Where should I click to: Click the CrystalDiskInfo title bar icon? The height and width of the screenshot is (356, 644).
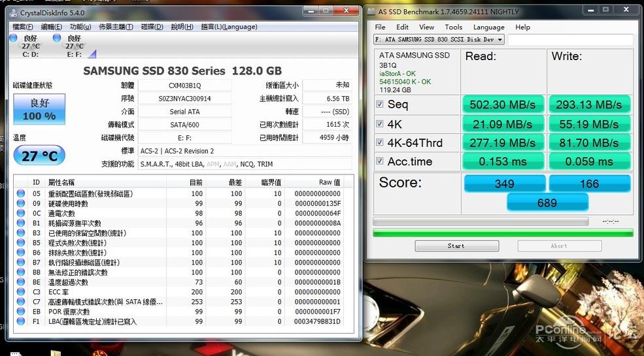tap(14, 12)
